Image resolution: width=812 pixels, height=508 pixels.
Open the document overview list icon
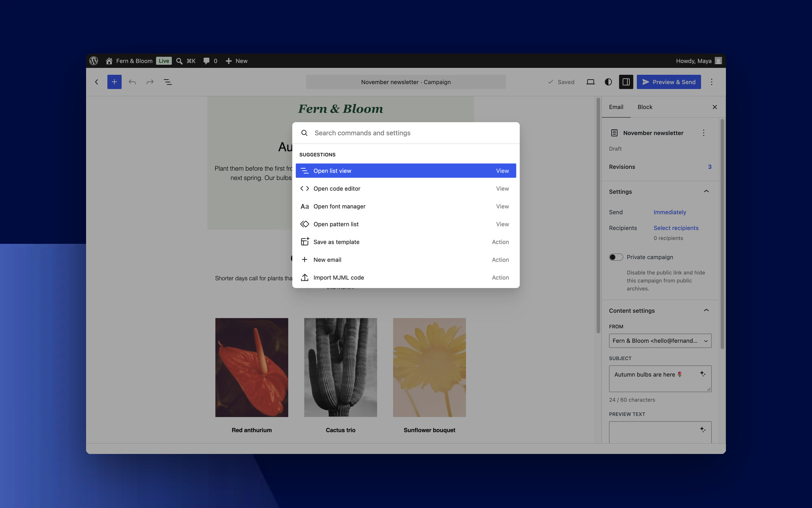coord(168,82)
